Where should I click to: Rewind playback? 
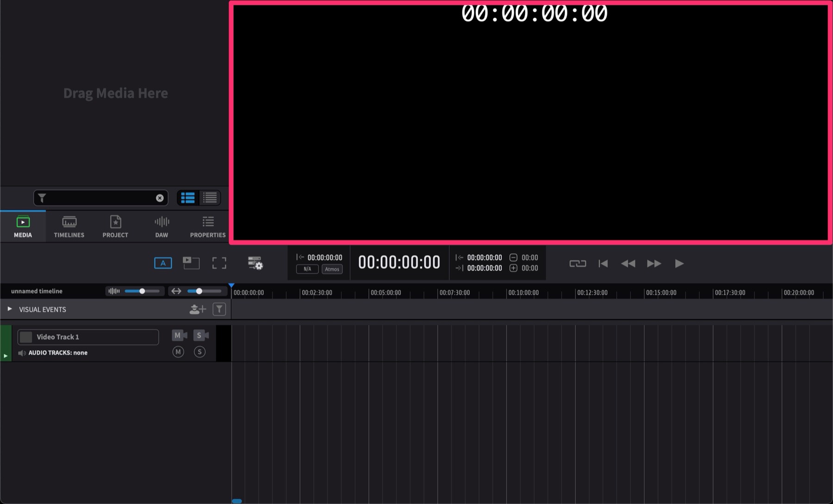coord(628,264)
